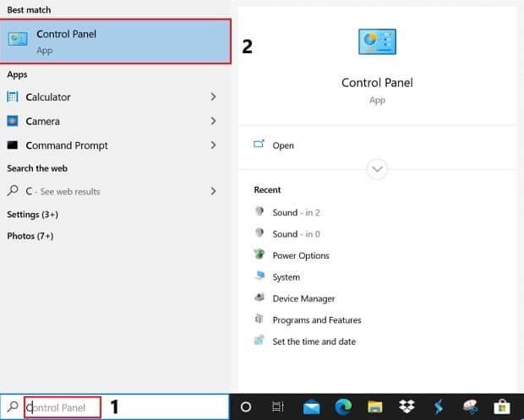Open Power Options from the Recent list
This screenshot has height=420, width=524.
tap(300, 255)
